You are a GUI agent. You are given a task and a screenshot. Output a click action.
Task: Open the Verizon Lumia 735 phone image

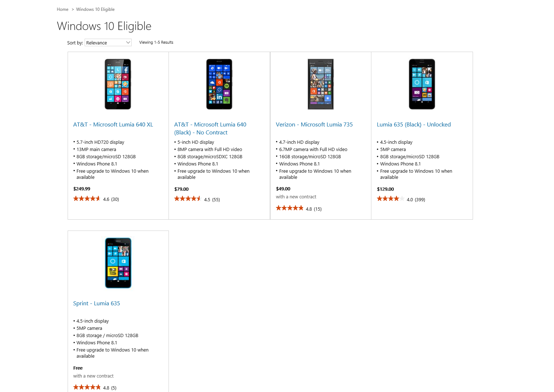pos(321,84)
